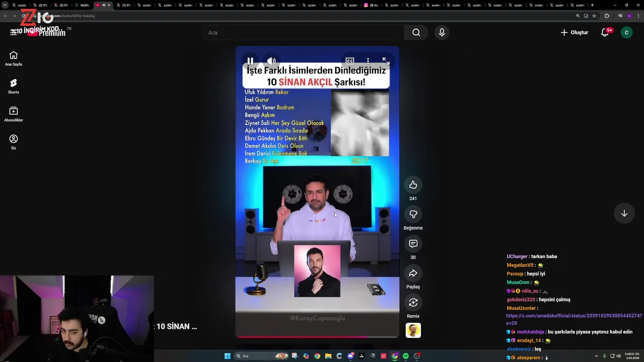Switch to the Instagram browser tab
The width and height of the screenshot is (644, 362).
pyautogui.click(x=371, y=5)
